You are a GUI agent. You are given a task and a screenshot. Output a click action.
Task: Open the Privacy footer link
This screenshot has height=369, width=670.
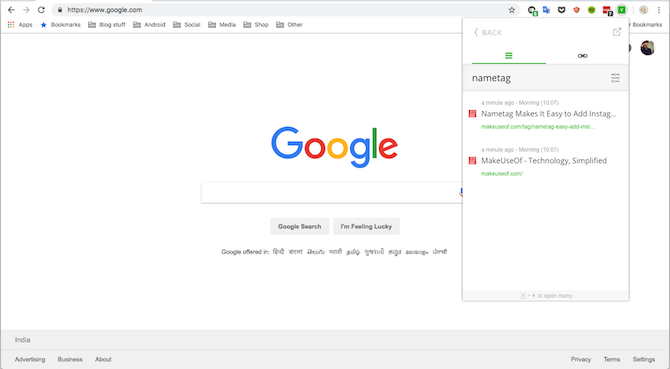(x=581, y=360)
